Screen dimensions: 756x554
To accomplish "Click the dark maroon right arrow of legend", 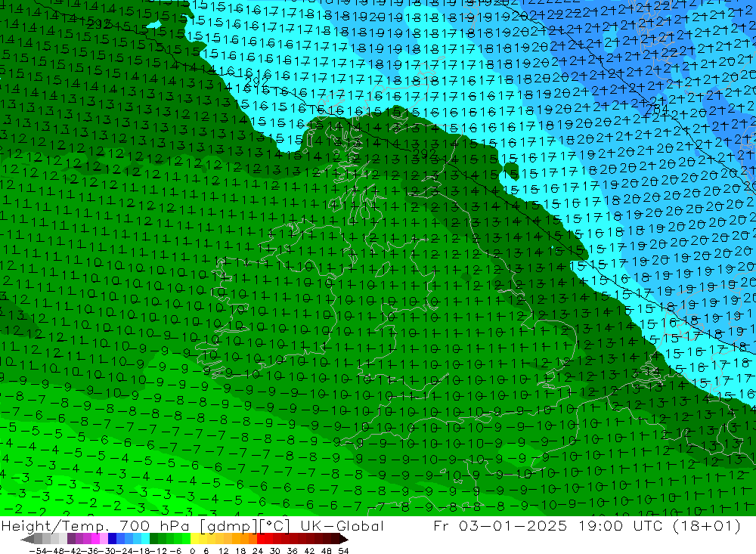I will [343, 539].
